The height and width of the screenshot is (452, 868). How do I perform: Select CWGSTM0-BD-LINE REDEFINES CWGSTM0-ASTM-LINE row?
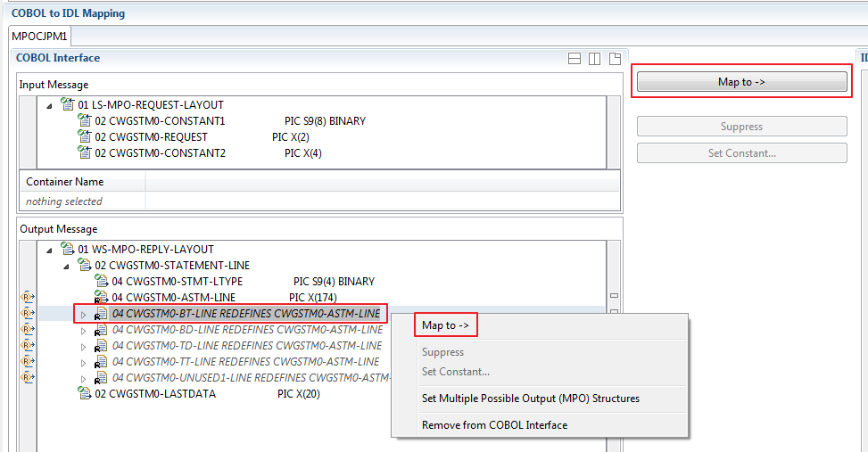[x=247, y=330]
